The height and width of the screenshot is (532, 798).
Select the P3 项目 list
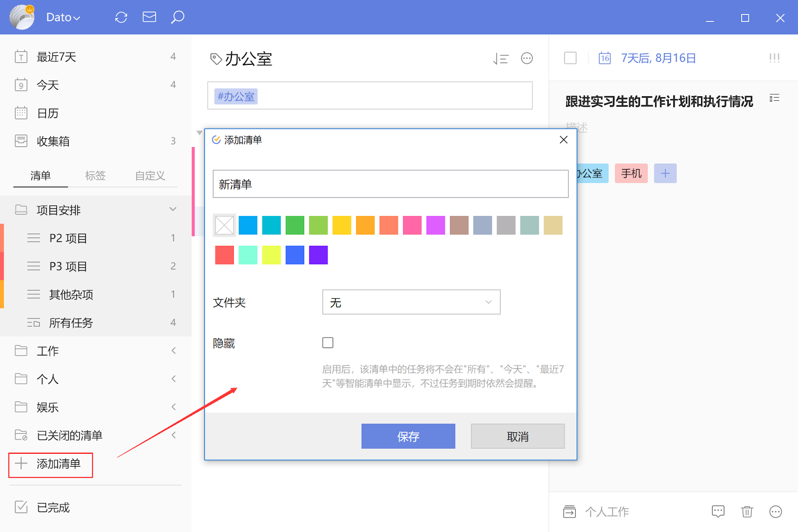[96, 266]
